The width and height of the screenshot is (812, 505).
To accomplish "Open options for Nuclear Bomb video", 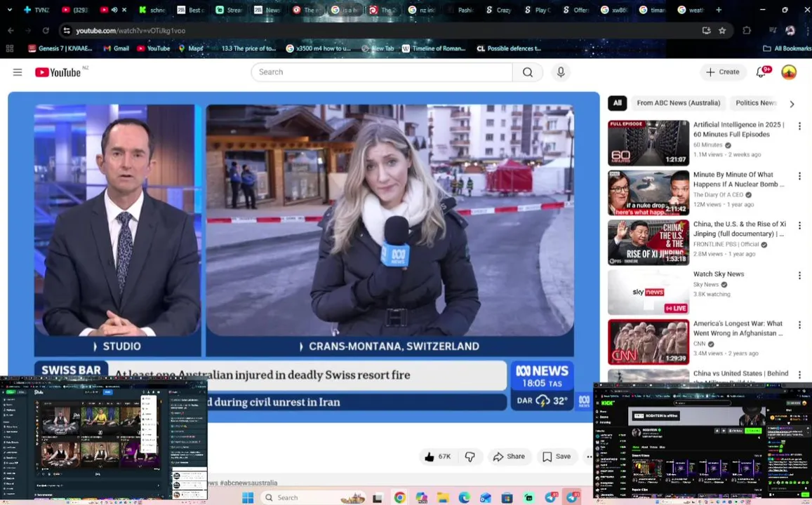I will [x=799, y=176].
